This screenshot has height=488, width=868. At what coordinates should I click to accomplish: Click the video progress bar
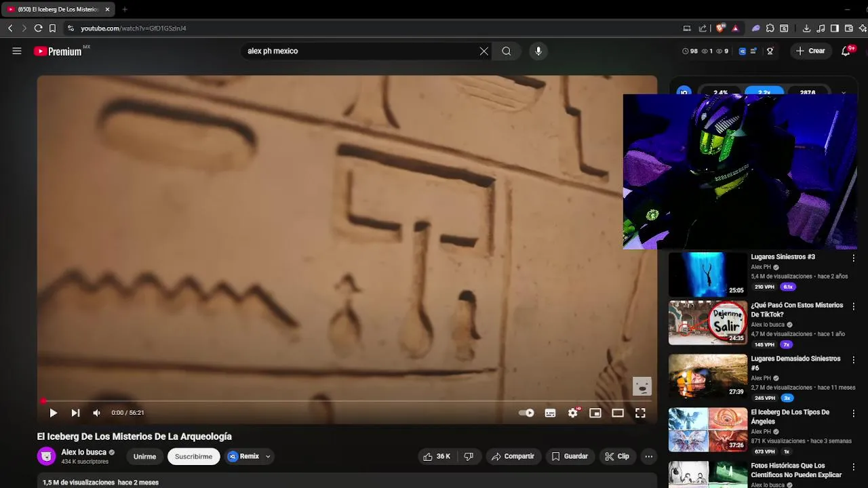point(347,401)
